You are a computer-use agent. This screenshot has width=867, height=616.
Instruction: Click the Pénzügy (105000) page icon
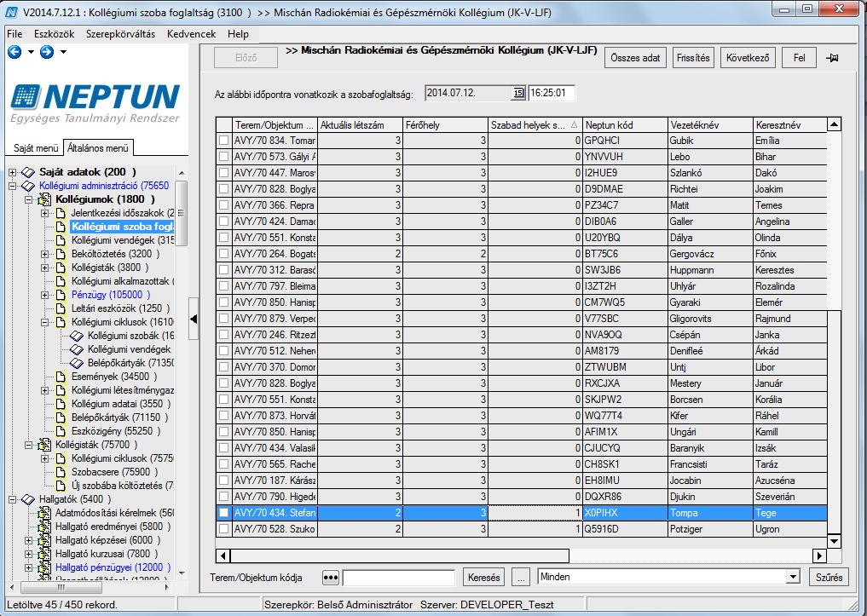tap(61, 295)
